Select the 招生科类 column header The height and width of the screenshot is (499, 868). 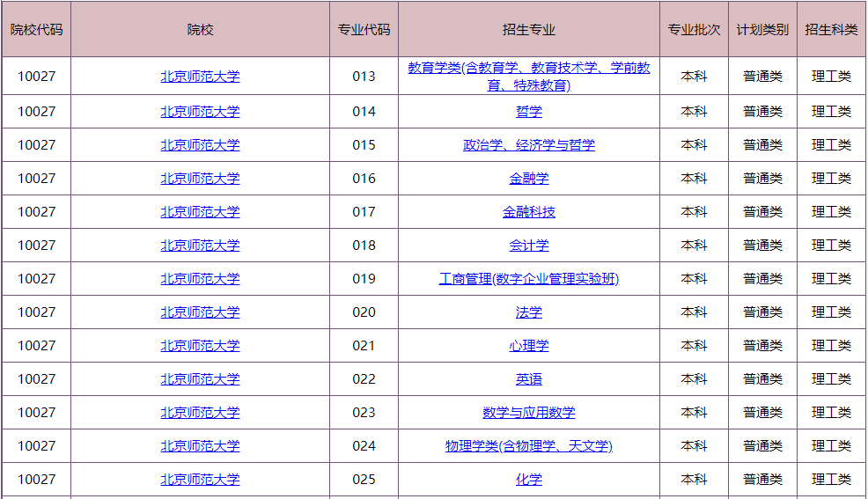tap(831, 29)
